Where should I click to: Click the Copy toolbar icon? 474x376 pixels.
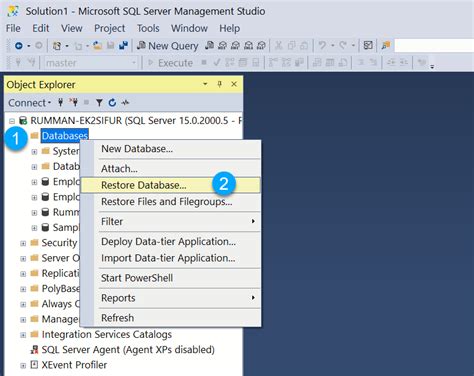coord(291,45)
